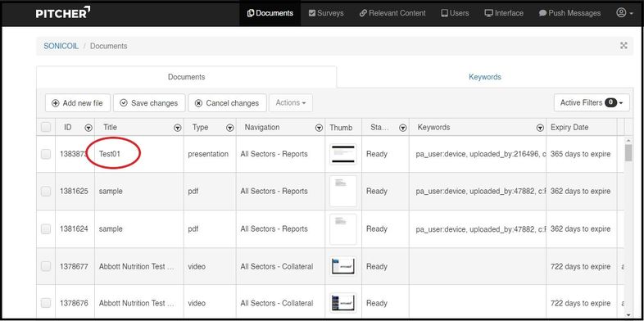
Task: Click the Keywords column filter icon
Action: tap(541, 128)
